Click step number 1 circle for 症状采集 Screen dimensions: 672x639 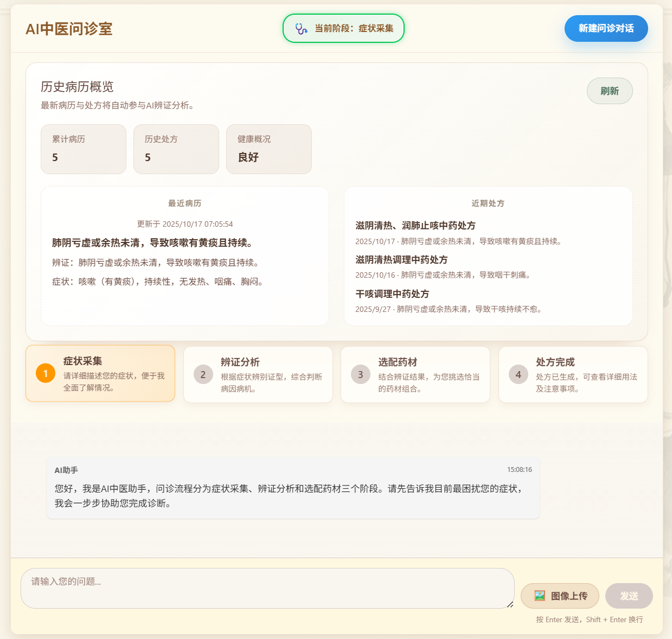click(x=46, y=373)
